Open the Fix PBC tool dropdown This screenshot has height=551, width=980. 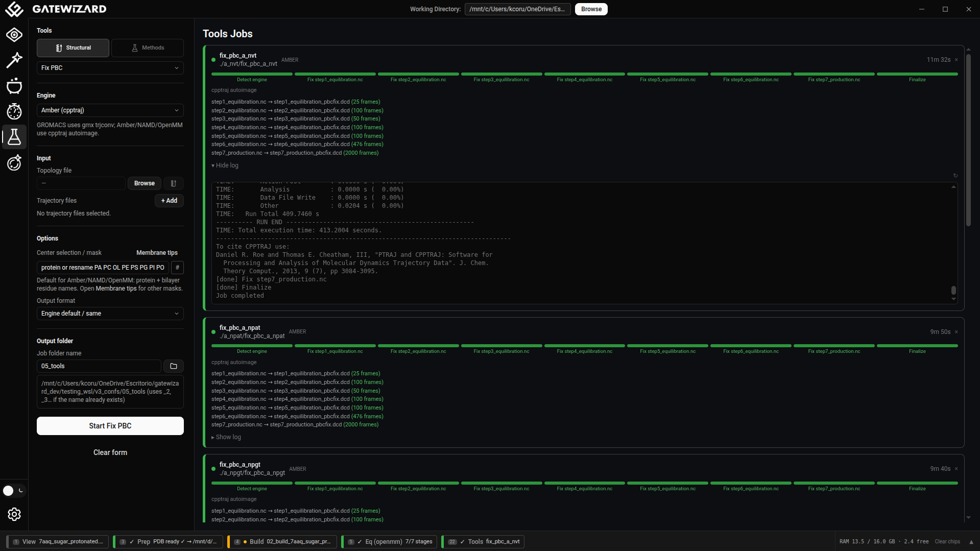pos(110,68)
